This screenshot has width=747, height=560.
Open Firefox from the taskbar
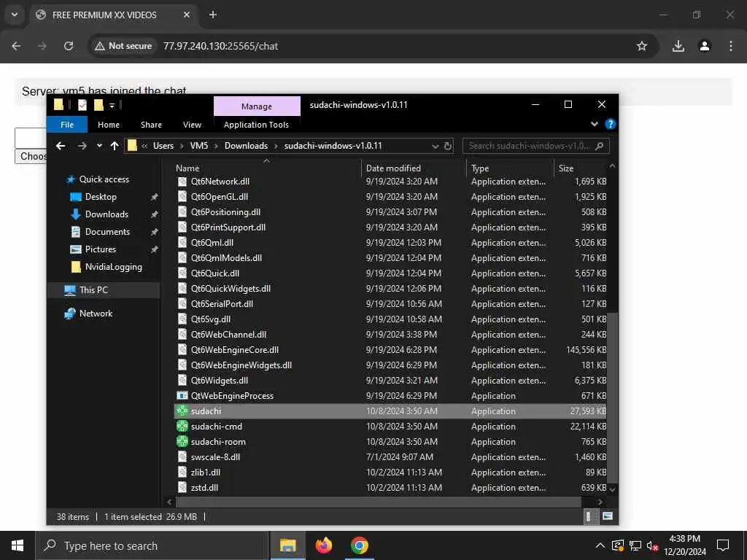click(323, 545)
